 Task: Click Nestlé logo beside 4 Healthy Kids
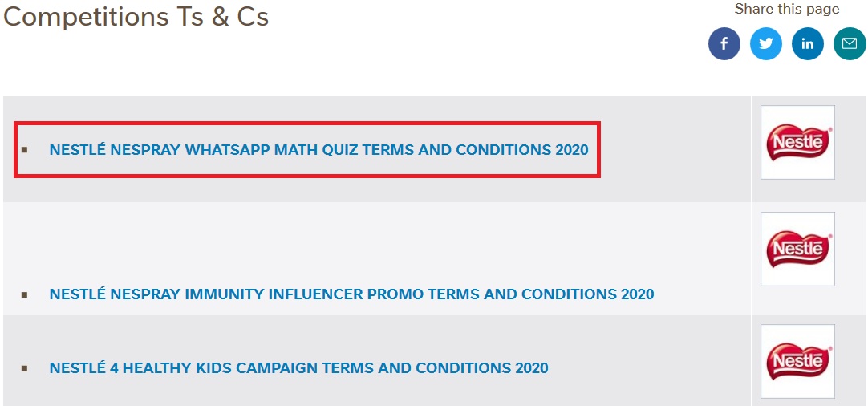pyautogui.click(x=797, y=361)
